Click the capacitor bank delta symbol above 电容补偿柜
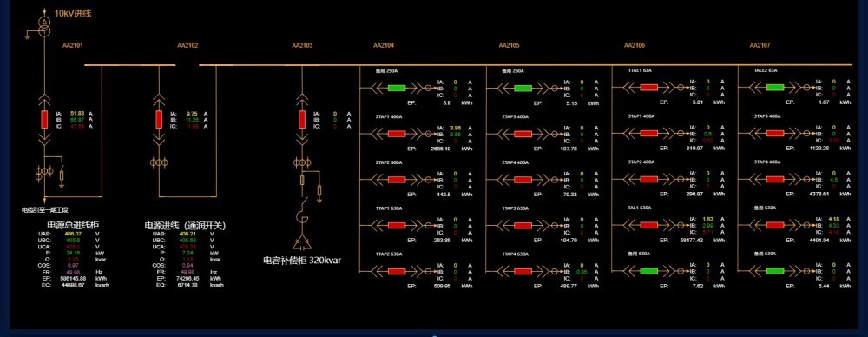Viewport: 868px width, 337px height. pos(302,242)
